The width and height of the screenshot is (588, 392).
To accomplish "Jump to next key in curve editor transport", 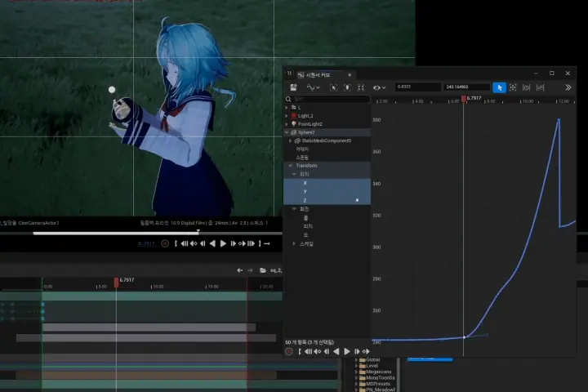I will click(x=366, y=351).
